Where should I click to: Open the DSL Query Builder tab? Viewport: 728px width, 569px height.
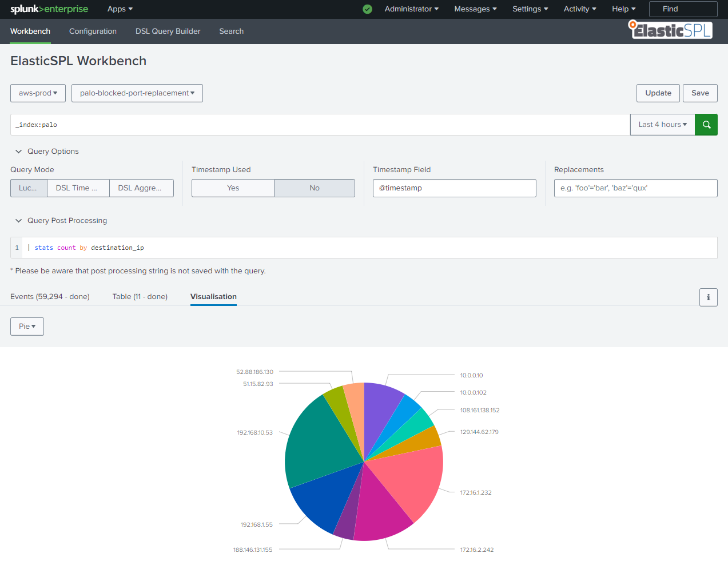click(168, 31)
